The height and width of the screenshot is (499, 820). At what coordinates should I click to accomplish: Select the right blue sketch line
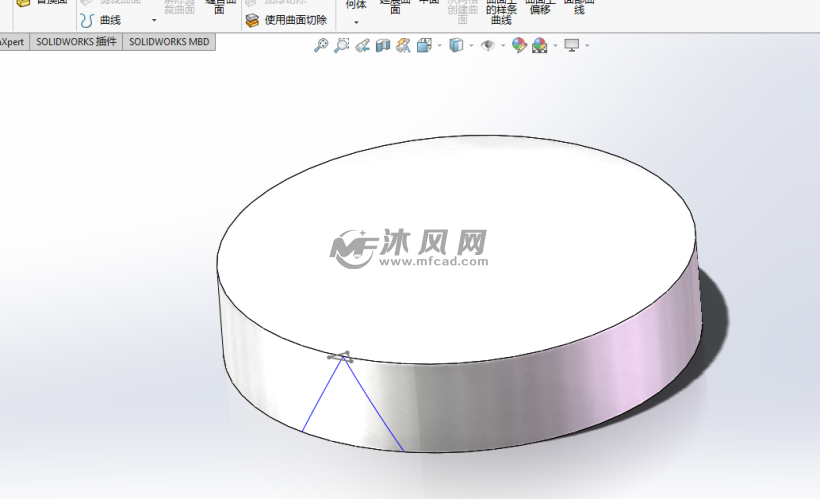click(x=374, y=404)
